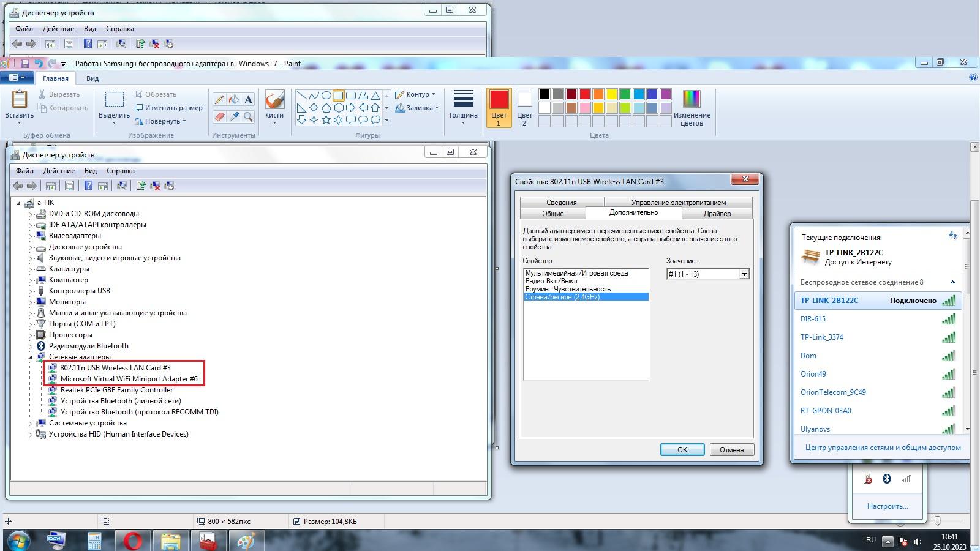Collapse Беспроводное сетевое соединение 8 section

coord(952,282)
